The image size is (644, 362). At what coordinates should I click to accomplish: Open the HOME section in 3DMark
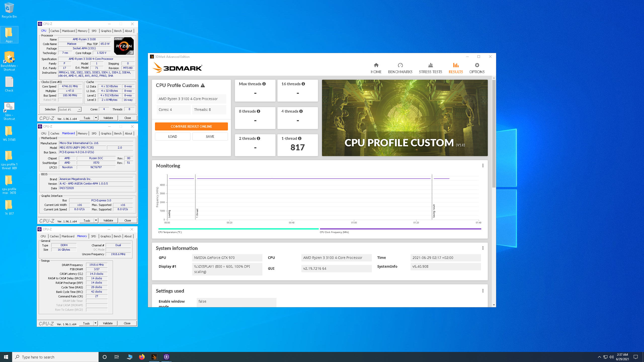pos(376,68)
